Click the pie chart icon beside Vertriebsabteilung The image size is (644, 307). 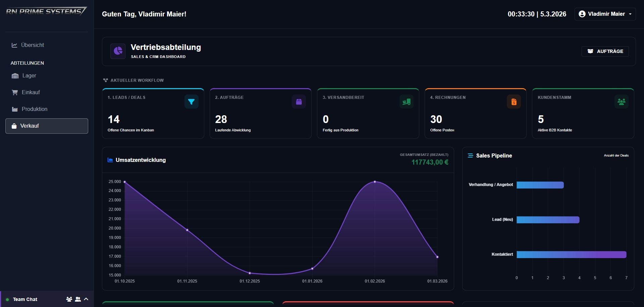[118, 51]
